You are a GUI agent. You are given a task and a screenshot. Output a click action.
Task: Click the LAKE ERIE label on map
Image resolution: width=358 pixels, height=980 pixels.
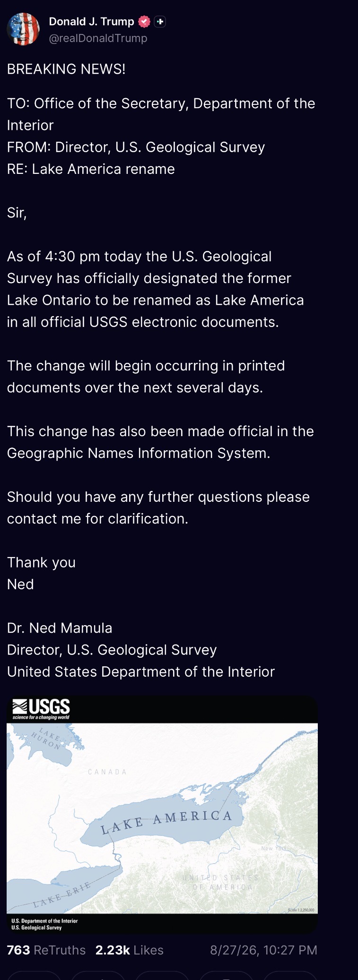click(x=62, y=895)
